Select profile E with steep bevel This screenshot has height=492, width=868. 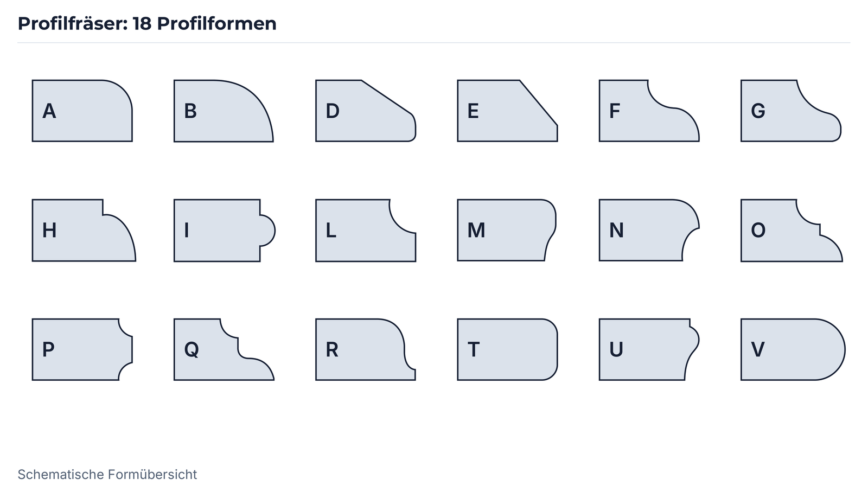[507, 111]
